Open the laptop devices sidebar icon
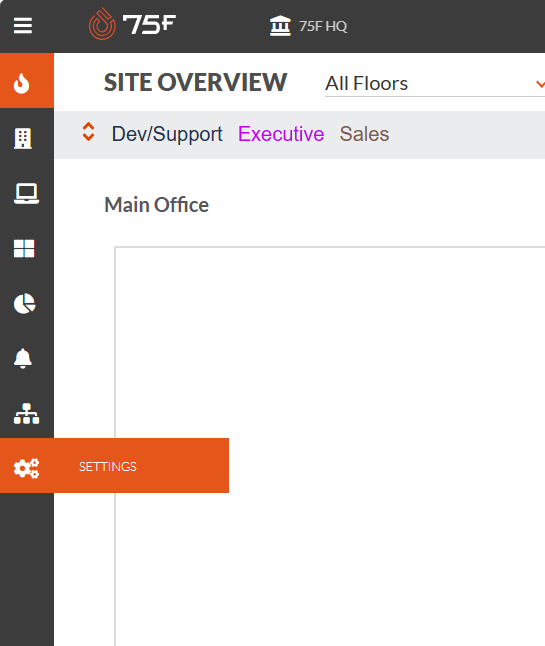 [26, 194]
